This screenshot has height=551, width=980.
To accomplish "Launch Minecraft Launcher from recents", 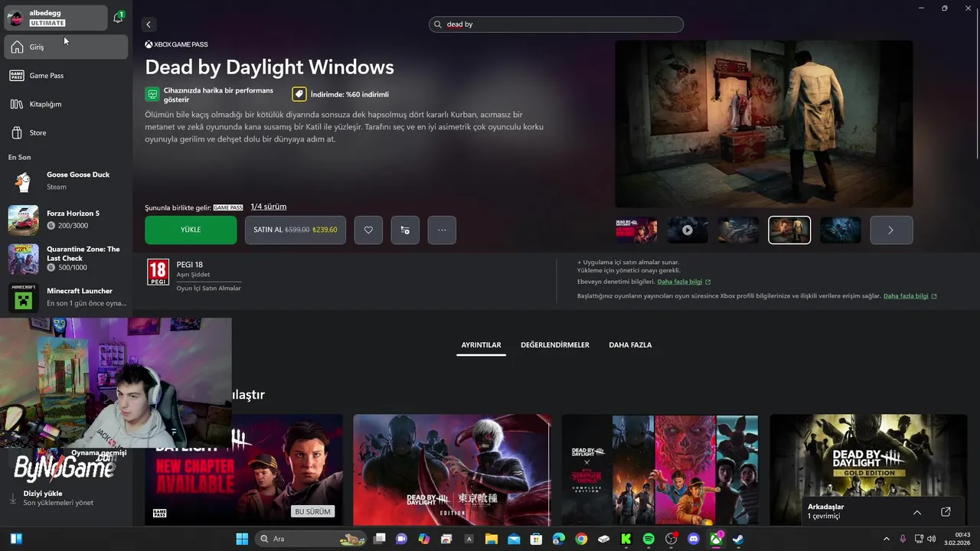I will 66,297.
